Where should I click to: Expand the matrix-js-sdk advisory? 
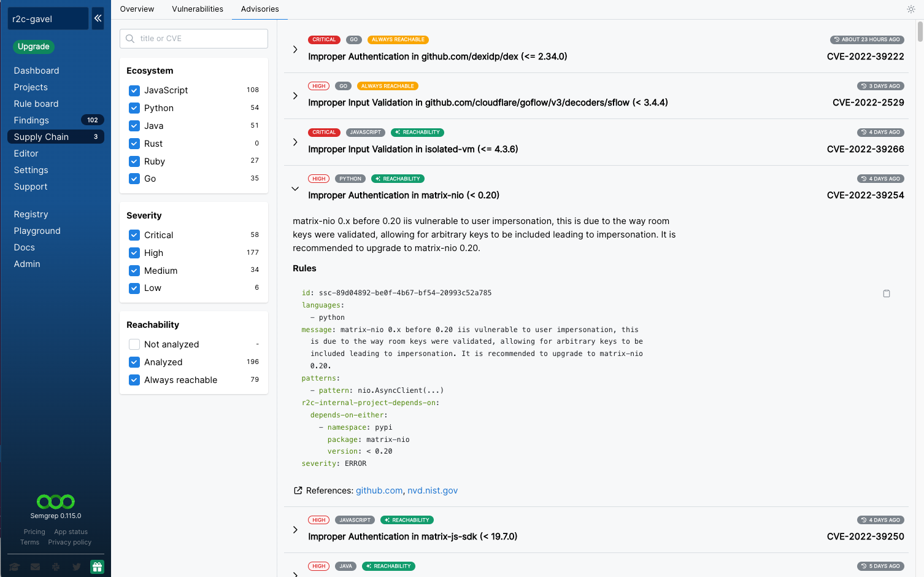click(295, 530)
